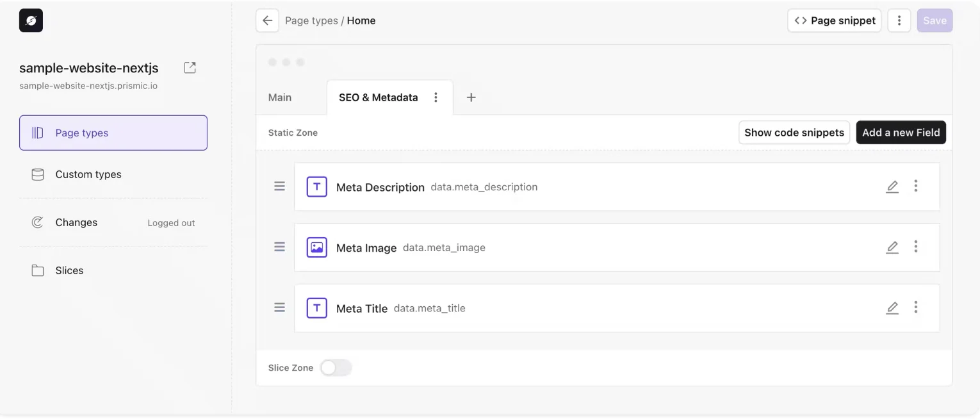Edit Meta Description using its pencil icon
Screen dimensions: 980x419
coord(892,186)
